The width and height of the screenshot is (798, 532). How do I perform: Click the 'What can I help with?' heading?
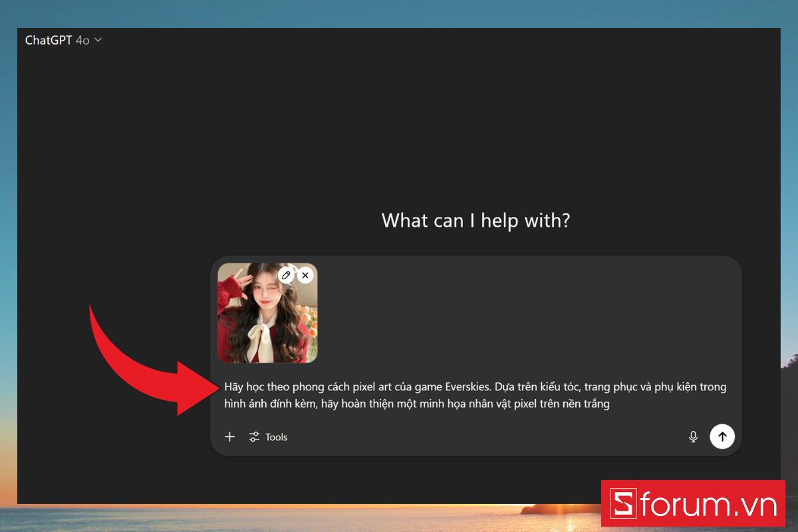tap(475, 220)
